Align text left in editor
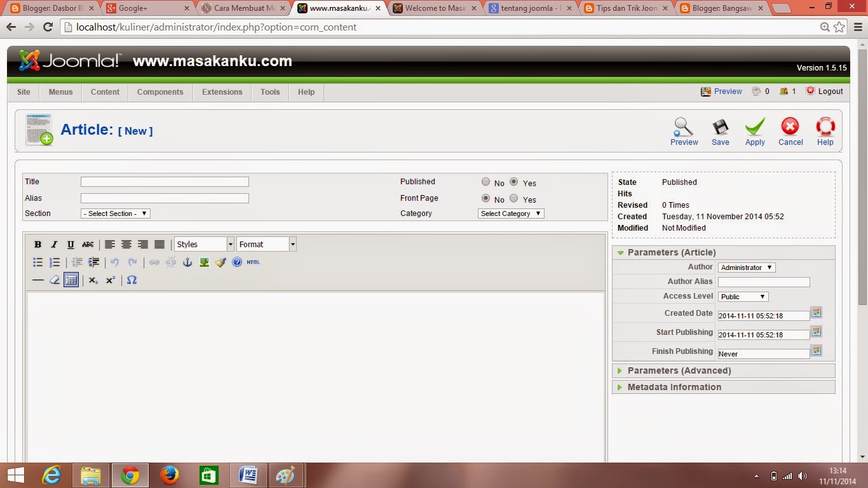The height and width of the screenshot is (488, 868). tap(110, 245)
